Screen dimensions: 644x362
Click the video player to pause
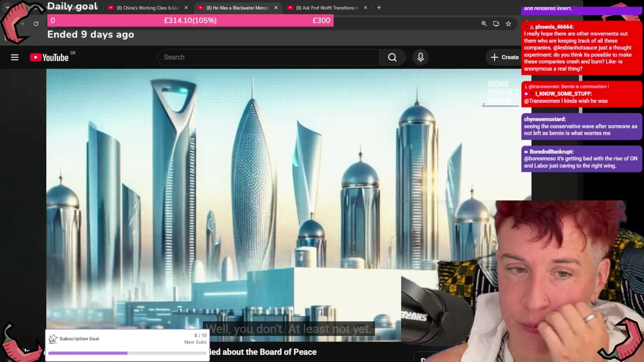pyautogui.click(x=289, y=205)
